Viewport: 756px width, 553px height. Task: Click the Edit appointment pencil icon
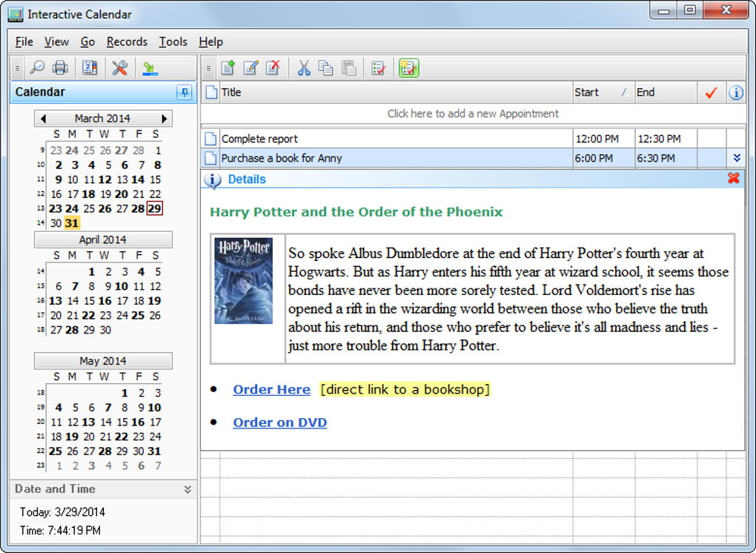[x=251, y=68]
